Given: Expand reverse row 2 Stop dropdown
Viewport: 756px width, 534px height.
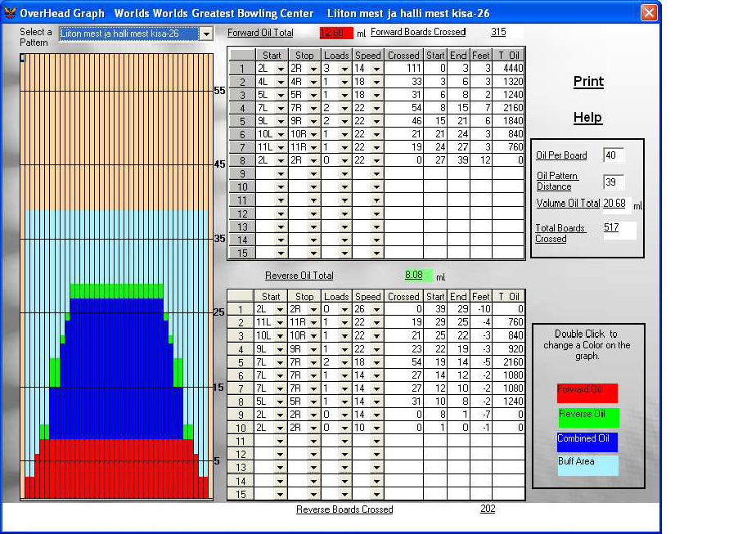Looking at the screenshot, I should coord(314,323).
